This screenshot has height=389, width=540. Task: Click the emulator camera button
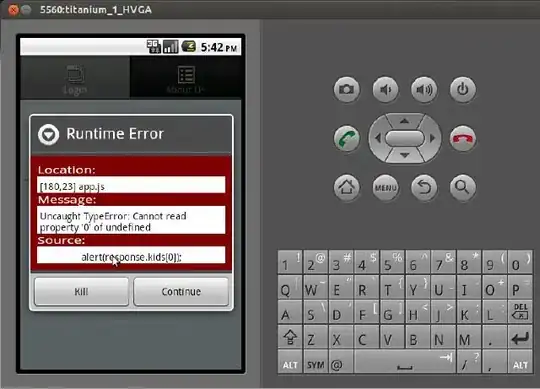(x=346, y=90)
